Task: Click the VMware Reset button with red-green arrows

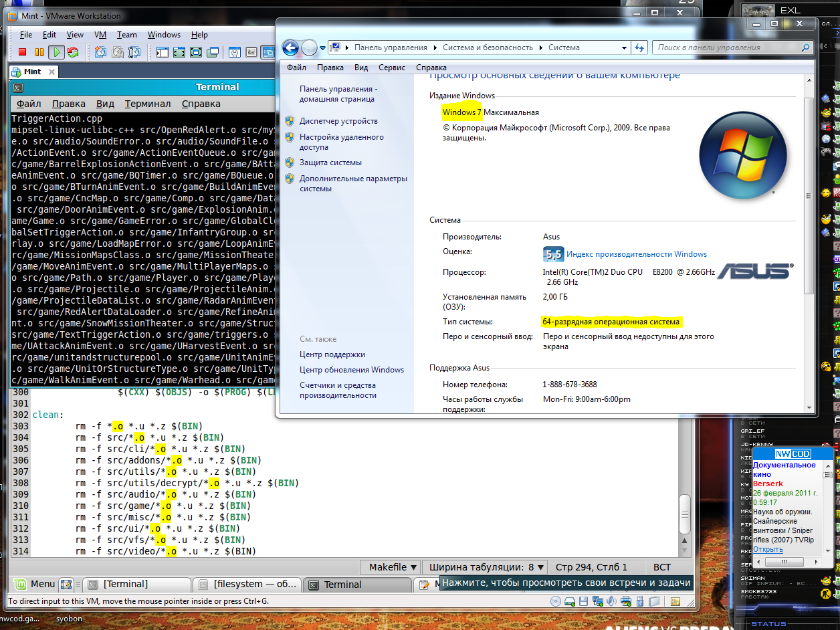Action: click(x=73, y=52)
